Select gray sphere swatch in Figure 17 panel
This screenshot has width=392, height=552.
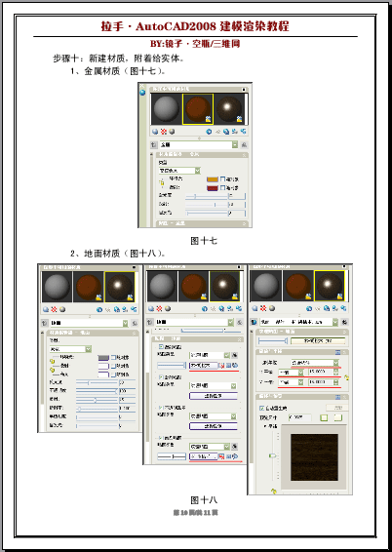(x=167, y=109)
